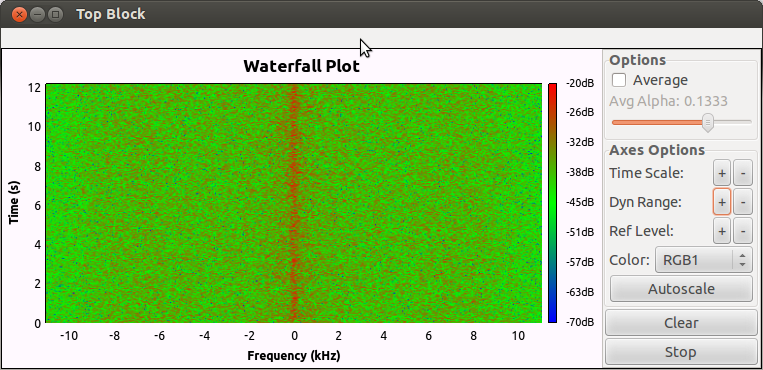Decrease the Time Scale with minus button
This screenshot has height=370, width=763.
(x=743, y=173)
